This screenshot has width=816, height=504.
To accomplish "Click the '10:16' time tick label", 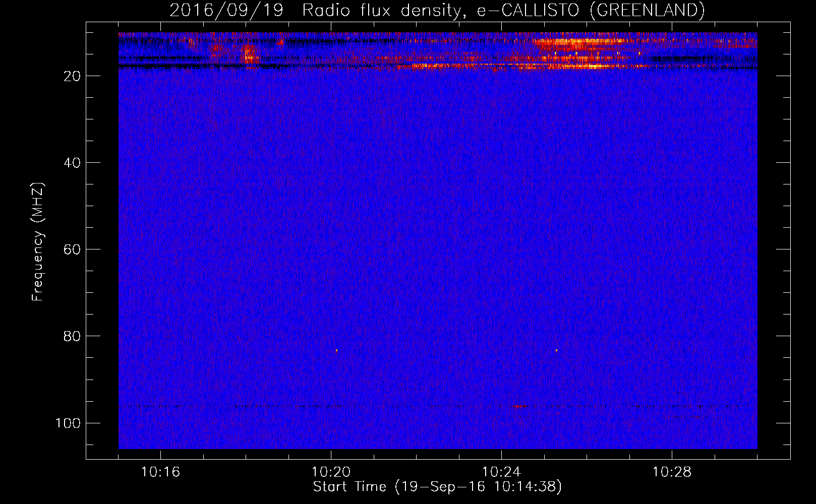I will (160, 472).
